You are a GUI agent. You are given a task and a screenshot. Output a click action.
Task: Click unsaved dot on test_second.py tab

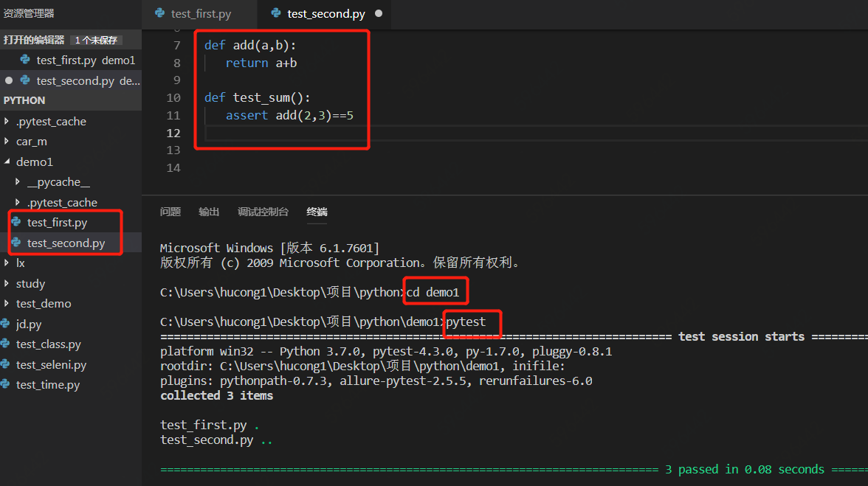coord(379,14)
